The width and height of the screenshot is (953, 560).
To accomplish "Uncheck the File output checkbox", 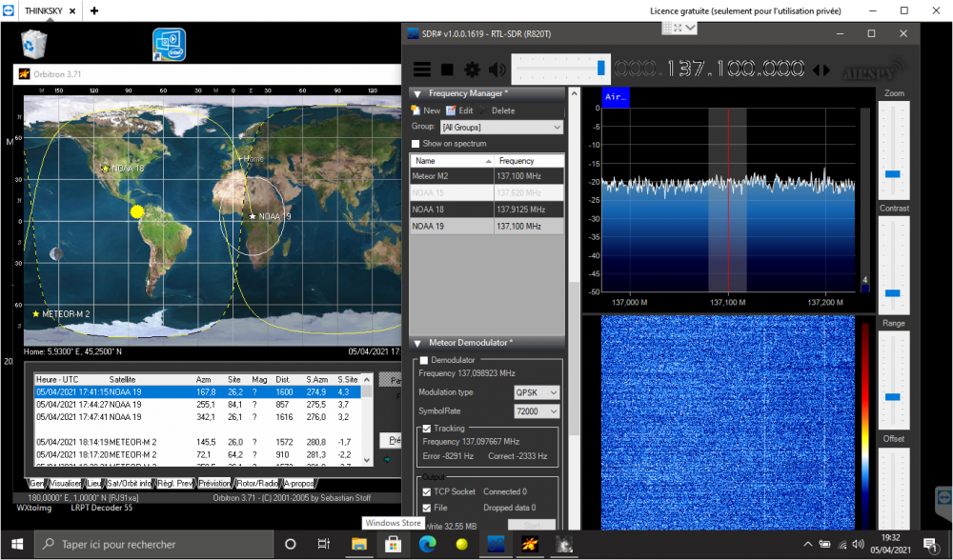I will pos(427,508).
